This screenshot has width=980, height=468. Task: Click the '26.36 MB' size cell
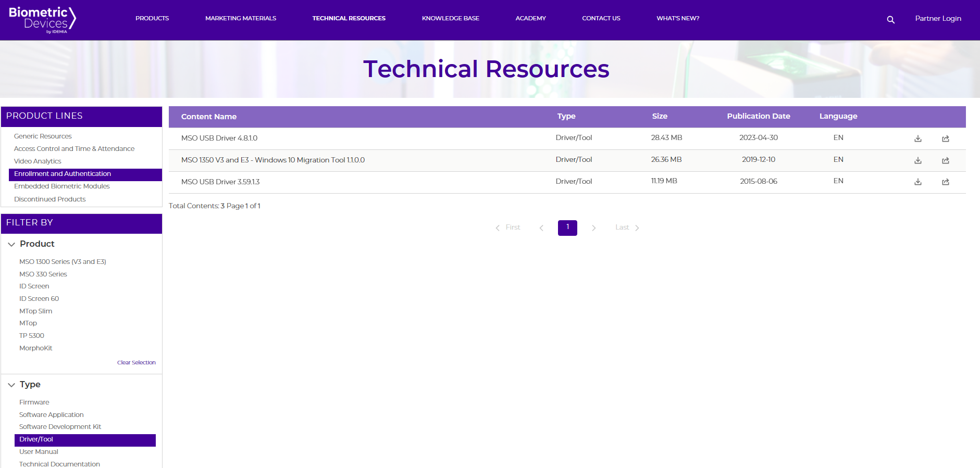coord(666,160)
